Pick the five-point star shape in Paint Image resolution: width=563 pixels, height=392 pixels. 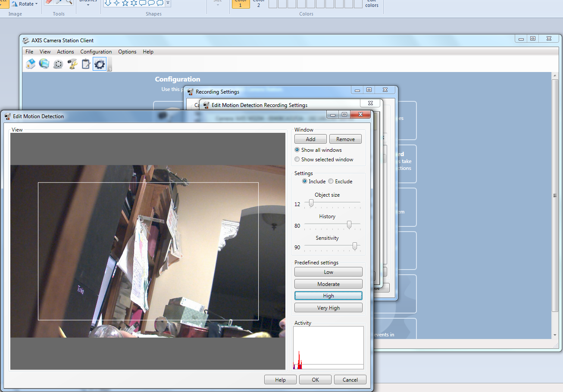click(125, 3)
